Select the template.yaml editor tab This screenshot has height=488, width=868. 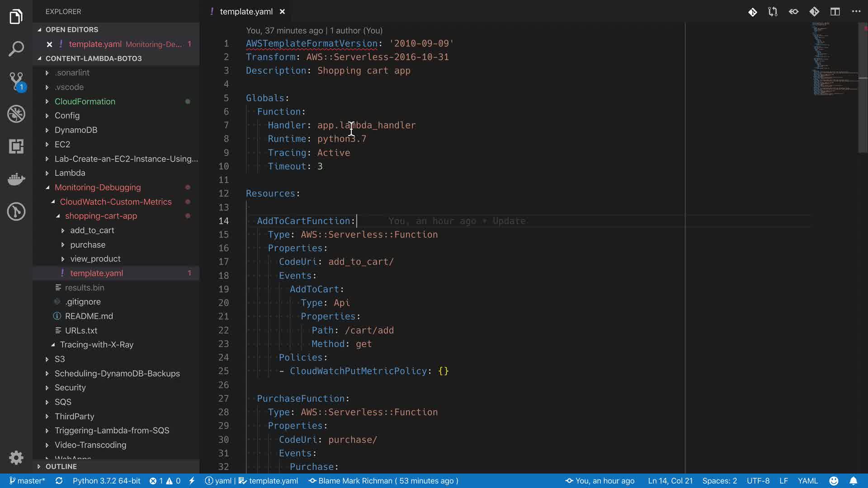pos(246,12)
